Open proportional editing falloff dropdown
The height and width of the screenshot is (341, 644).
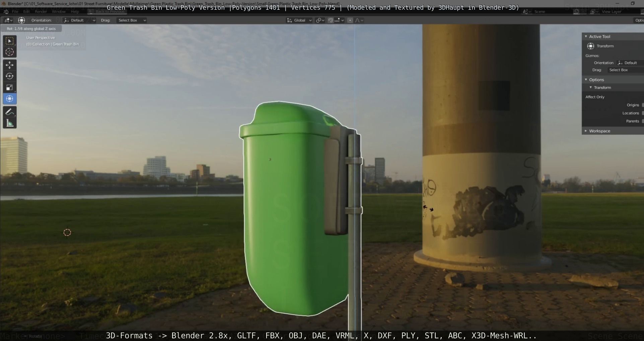click(359, 20)
